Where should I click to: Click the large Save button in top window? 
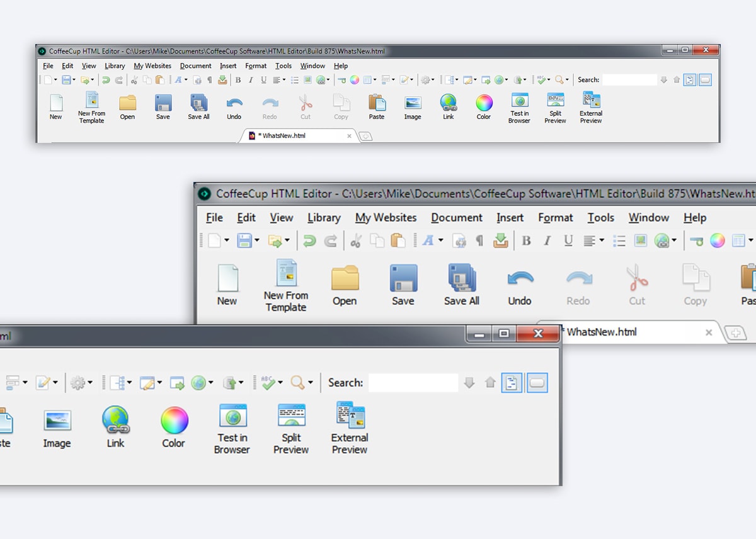tap(163, 106)
